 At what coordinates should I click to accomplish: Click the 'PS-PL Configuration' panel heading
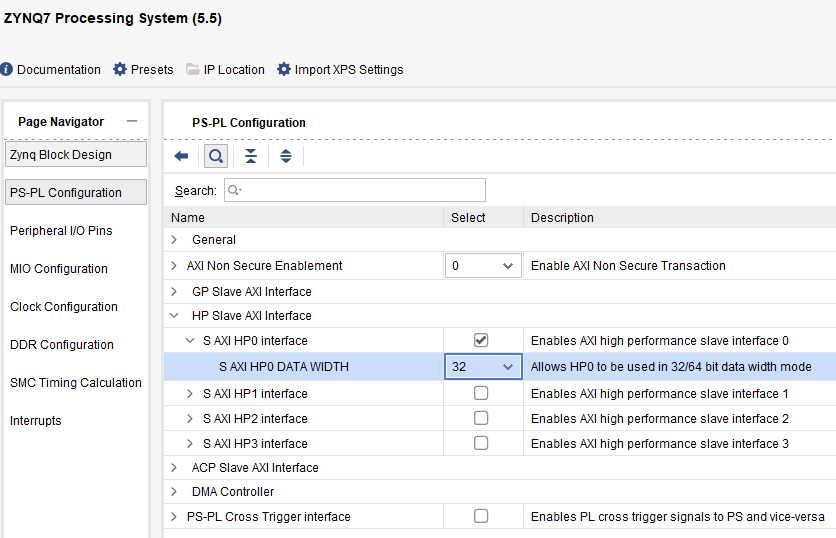(x=249, y=123)
